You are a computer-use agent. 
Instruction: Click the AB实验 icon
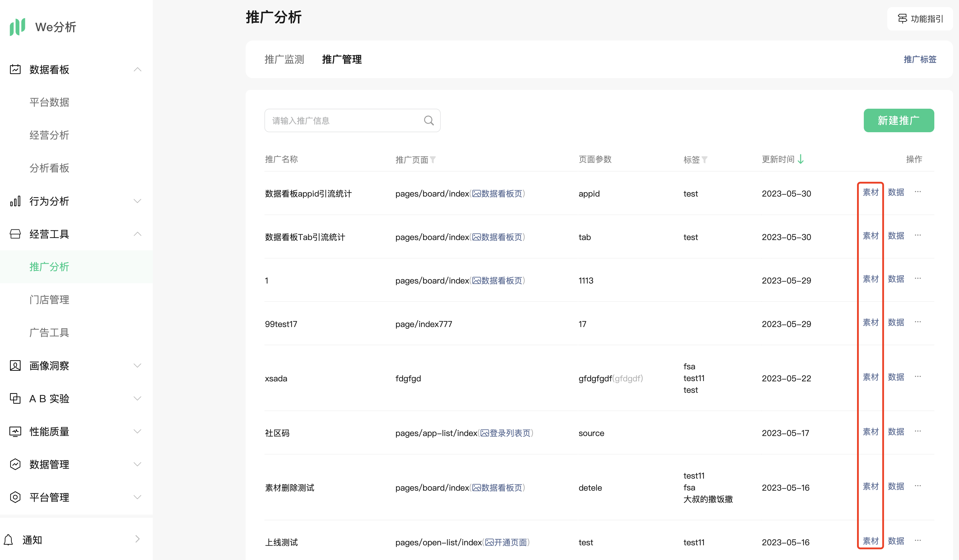coord(15,398)
